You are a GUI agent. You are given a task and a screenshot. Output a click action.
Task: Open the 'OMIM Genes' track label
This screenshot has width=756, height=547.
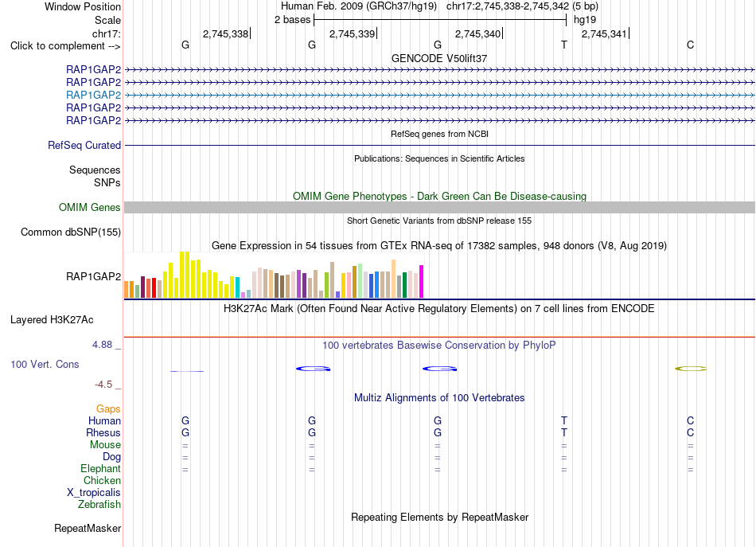click(x=90, y=208)
